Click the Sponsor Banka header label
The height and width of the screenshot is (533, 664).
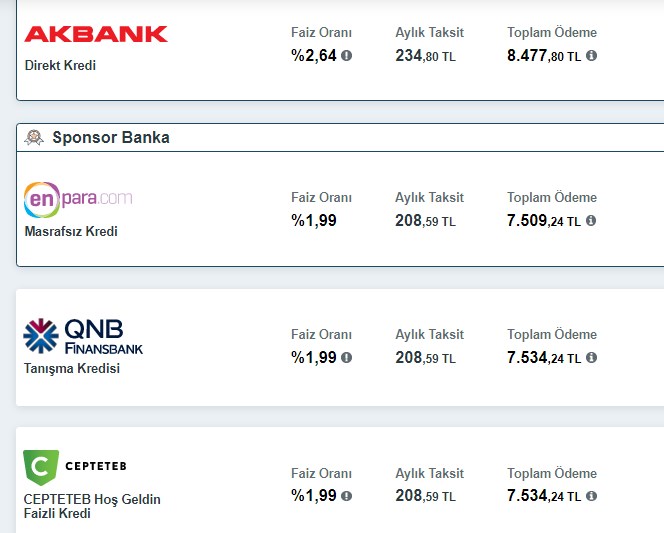pyautogui.click(x=111, y=138)
